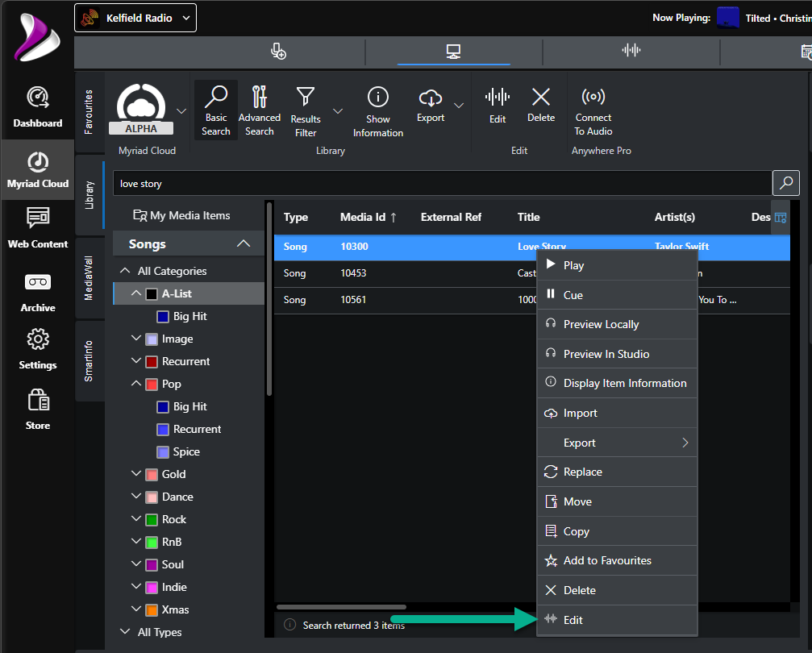Choose Copy in context menu

[x=617, y=530]
